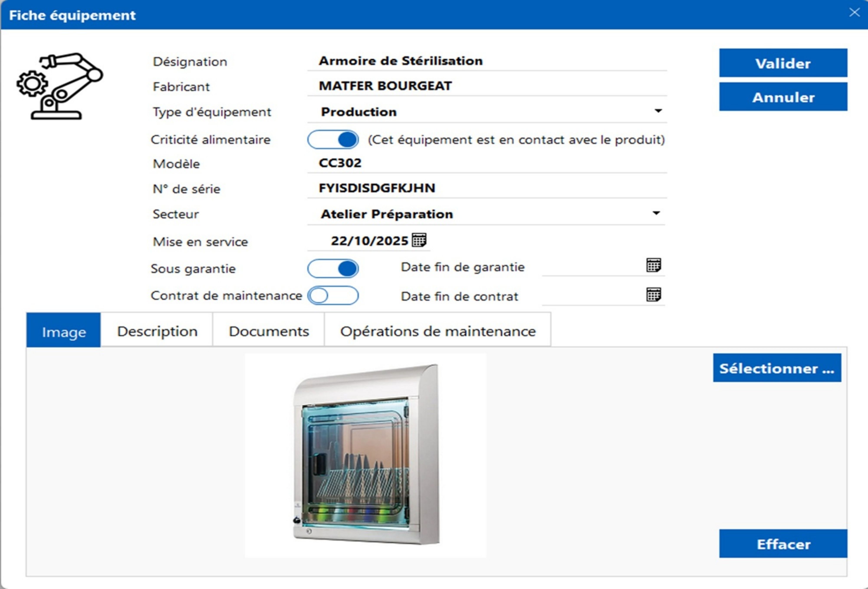Click the robotic arm equipment icon
Viewport: 868px width, 589px height.
(60, 86)
